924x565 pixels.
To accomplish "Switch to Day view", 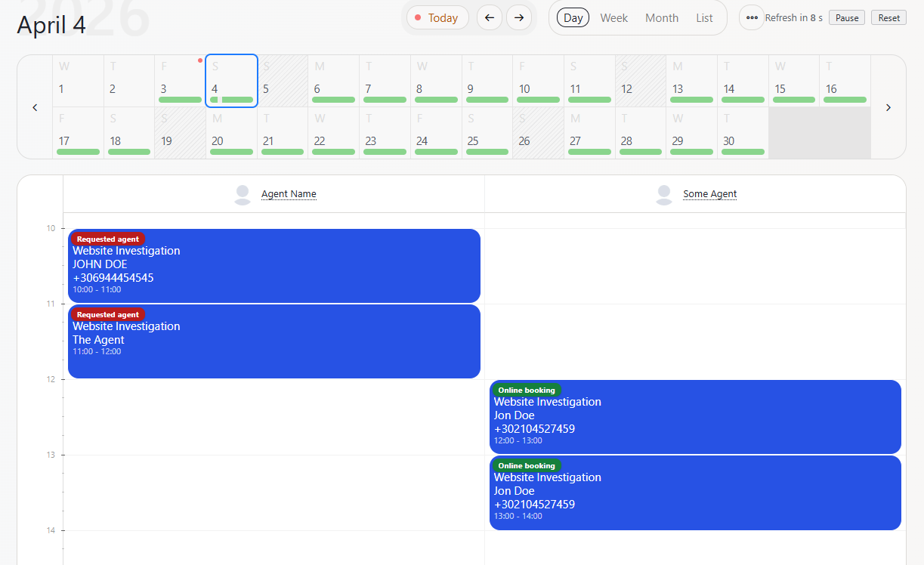I will (x=573, y=17).
